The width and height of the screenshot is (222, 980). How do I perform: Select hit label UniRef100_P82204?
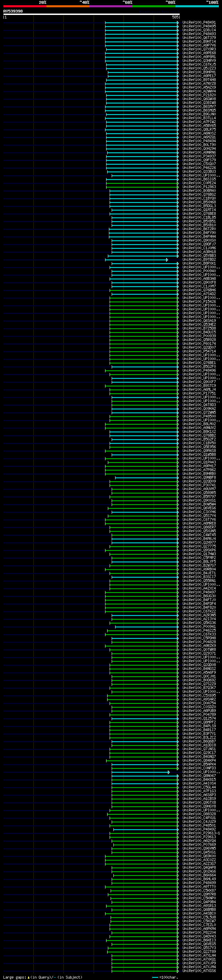[x=199, y=932]
